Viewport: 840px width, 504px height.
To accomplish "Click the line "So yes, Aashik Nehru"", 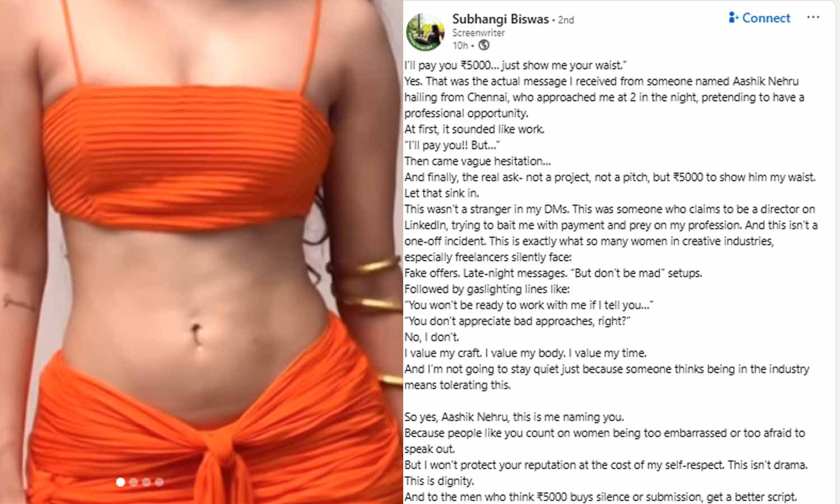I will (x=514, y=417).
